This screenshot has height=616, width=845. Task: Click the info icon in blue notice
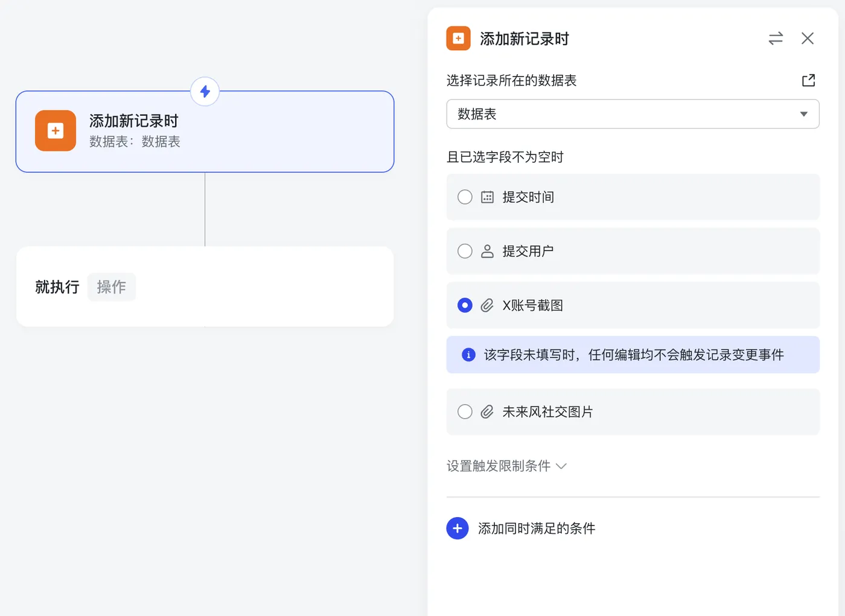pyautogui.click(x=468, y=355)
